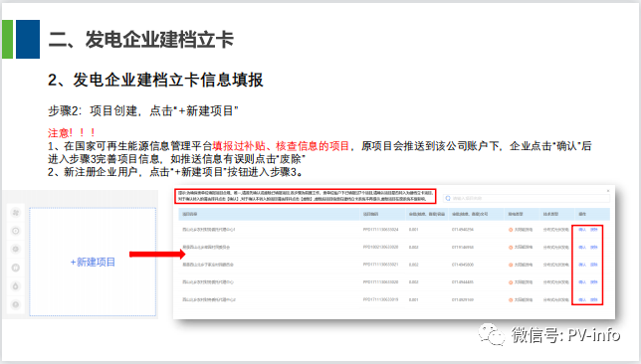641x364 pixels.
Task: Click slide title 二、发电企业建档立卡
Action: pos(141,40)
